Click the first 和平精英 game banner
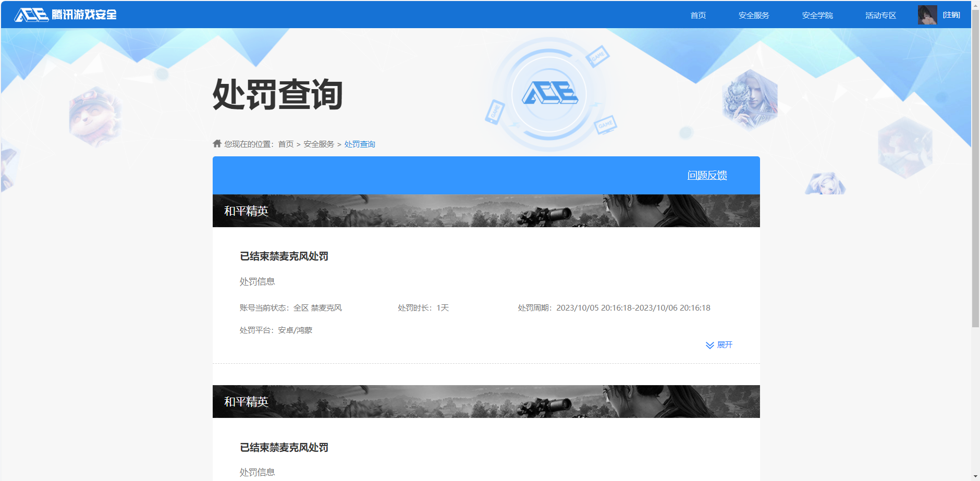 tap(486, 211)
